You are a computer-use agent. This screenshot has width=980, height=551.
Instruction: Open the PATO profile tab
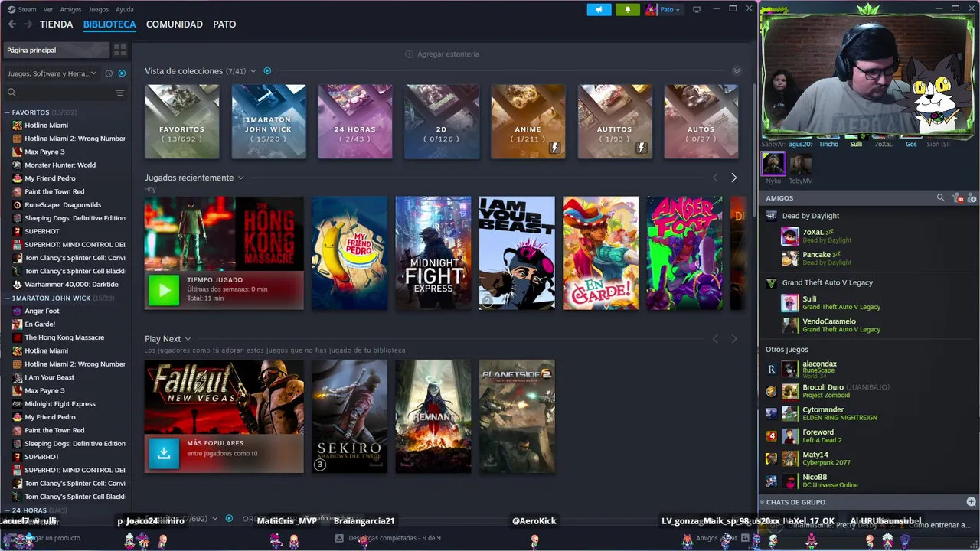pos(224,24)
